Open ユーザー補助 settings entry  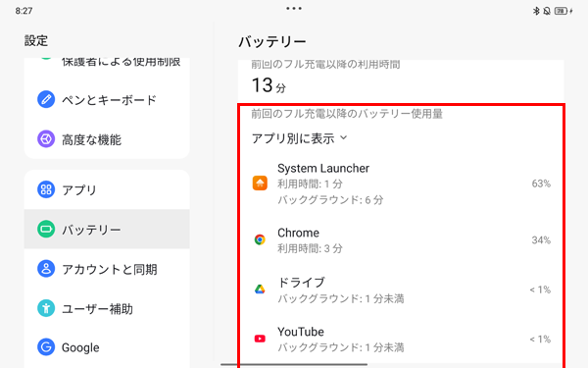[107, 308]
